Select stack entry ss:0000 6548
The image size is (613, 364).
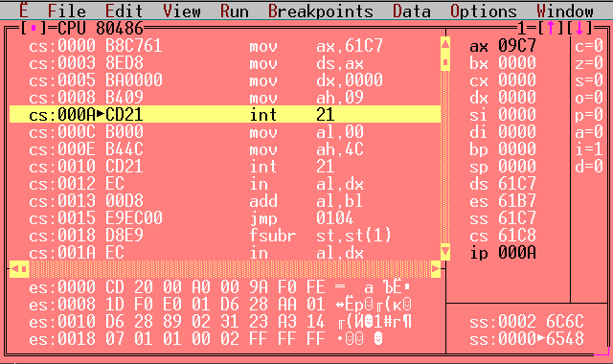[527, 338]
